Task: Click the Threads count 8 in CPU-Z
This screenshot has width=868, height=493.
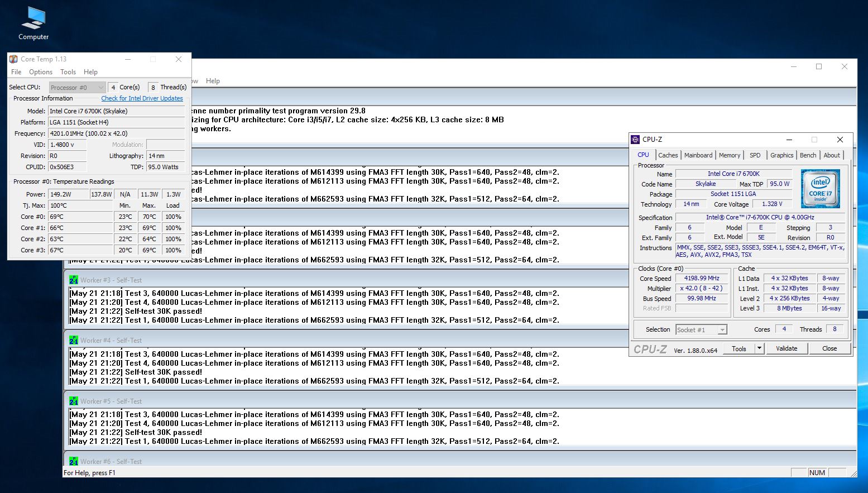Action: click(x=835, y=329)
